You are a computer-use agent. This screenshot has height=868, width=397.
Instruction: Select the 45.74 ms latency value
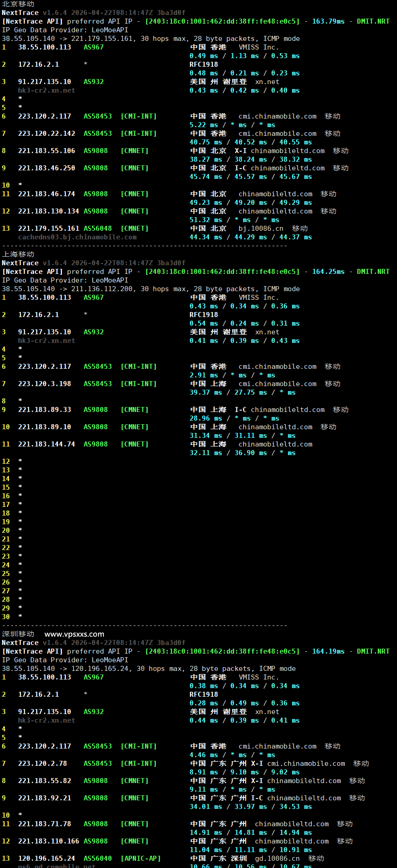tap(206, 177)
